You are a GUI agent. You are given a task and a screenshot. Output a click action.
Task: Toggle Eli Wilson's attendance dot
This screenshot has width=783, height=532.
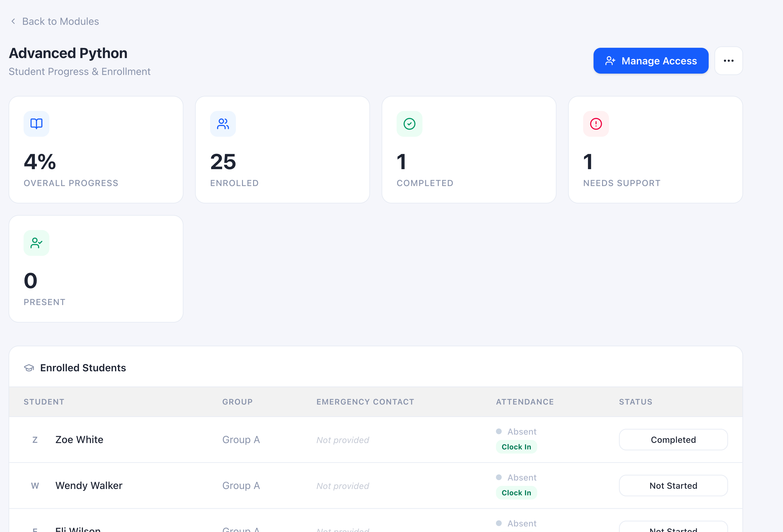[499, 523]
